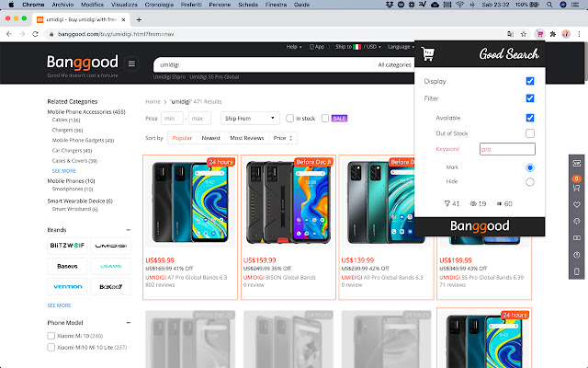Check the Xiaomi Mi10 Mi 10 Lite model
Image resolution: width=588 pixels, height=368 pixels.
51,348
